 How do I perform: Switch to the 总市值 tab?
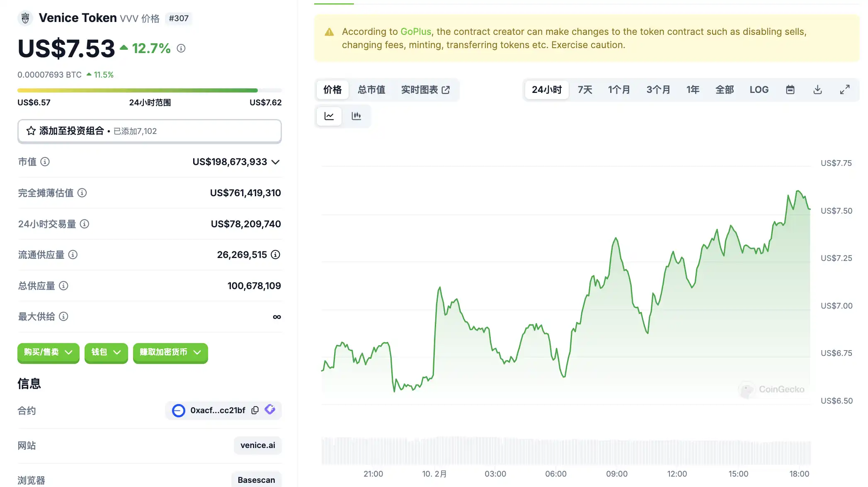371,90
